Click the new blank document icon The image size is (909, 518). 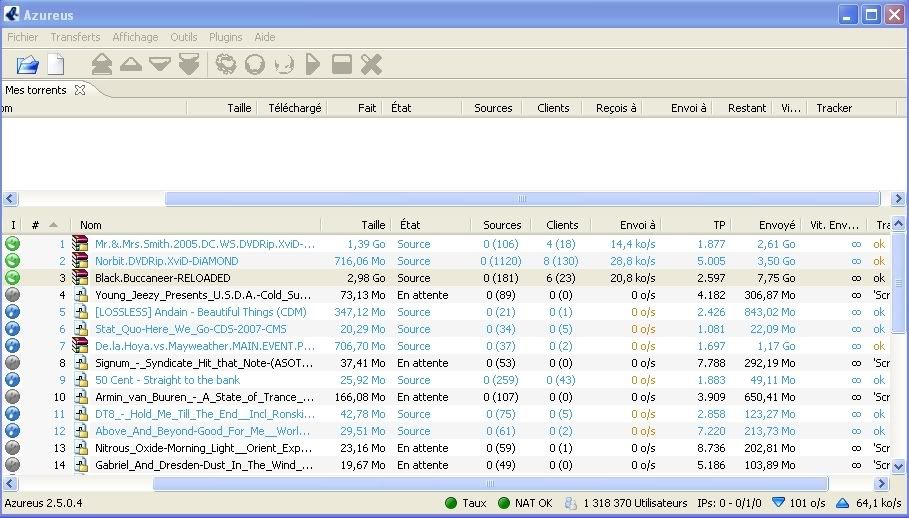[56, 64]
